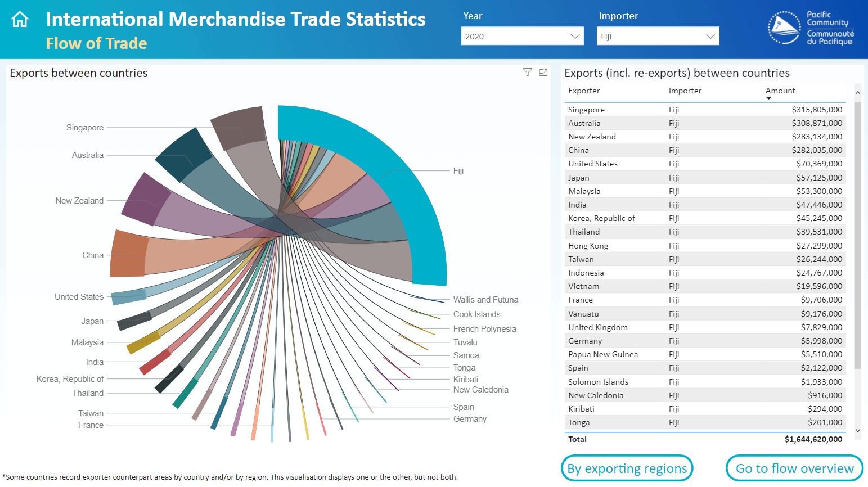Click the Amount column header
This screenshot has height=487, width=868.
(x=780, y=91)
